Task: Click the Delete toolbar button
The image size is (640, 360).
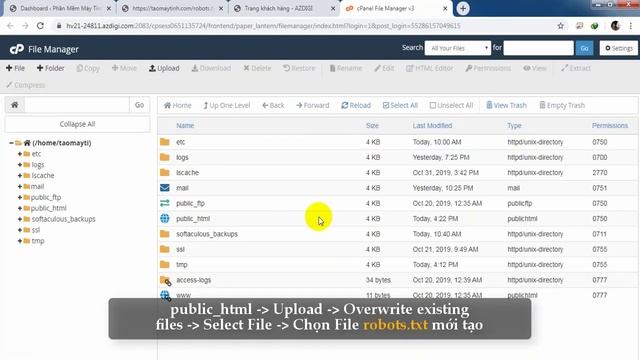Action: [x=257, y=68]
